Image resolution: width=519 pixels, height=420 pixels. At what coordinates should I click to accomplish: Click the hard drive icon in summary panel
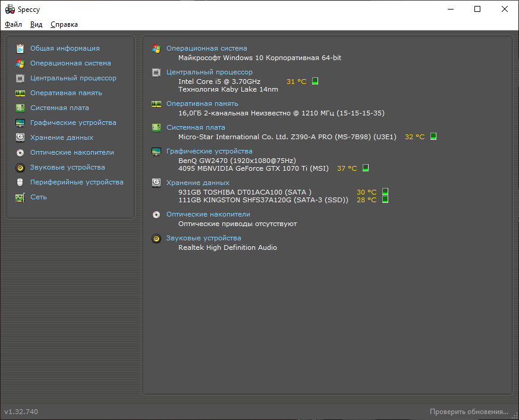(x=156, y=183)
